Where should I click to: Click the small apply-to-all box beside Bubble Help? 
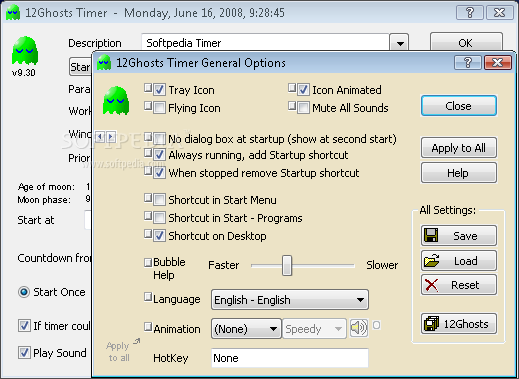click(x=148, y=262)
